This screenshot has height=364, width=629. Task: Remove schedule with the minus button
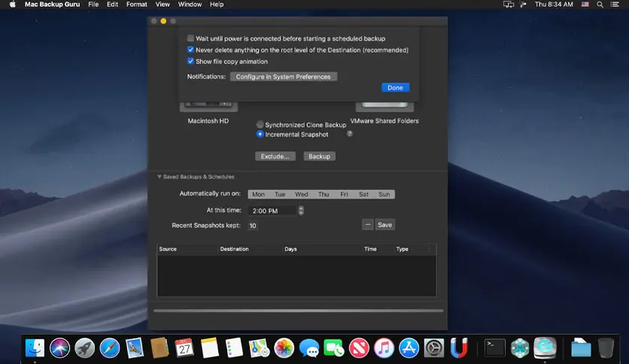point(367,225)
